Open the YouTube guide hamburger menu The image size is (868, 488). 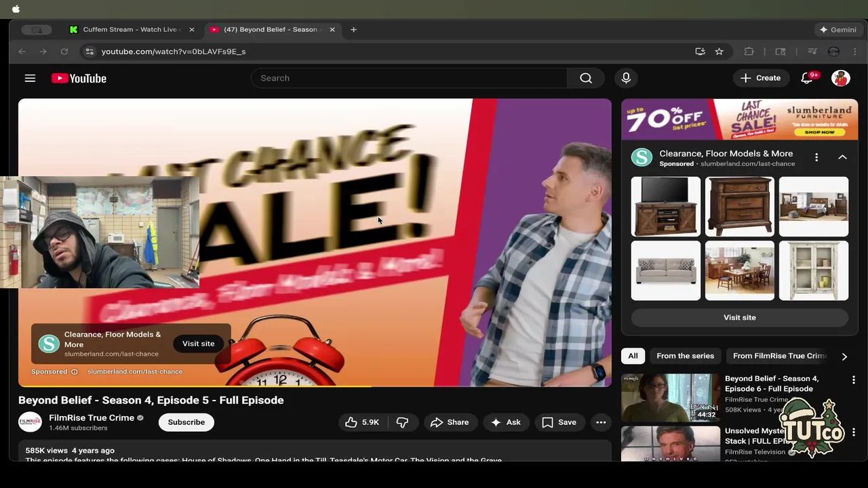coord(30,78)
